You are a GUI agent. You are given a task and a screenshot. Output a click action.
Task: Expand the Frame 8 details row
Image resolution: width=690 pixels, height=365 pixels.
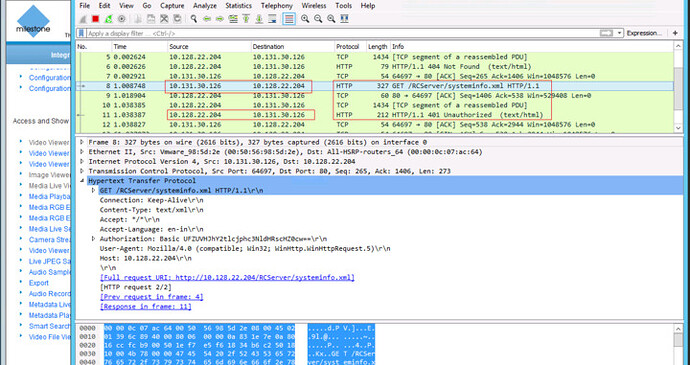[82, 142]
